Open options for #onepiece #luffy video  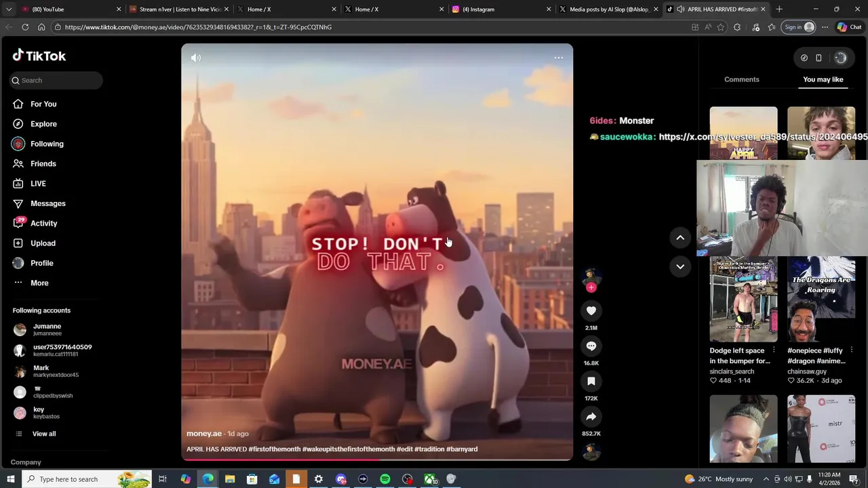coord(851,350)
